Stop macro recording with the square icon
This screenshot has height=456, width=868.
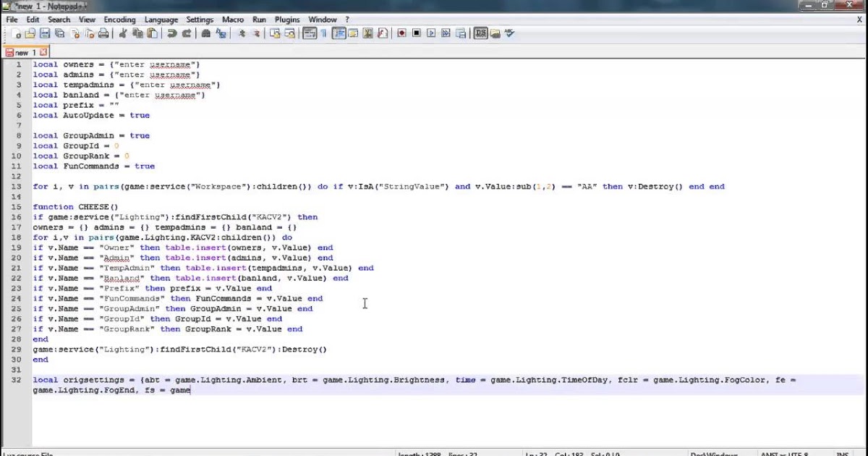tap(416, 33)
